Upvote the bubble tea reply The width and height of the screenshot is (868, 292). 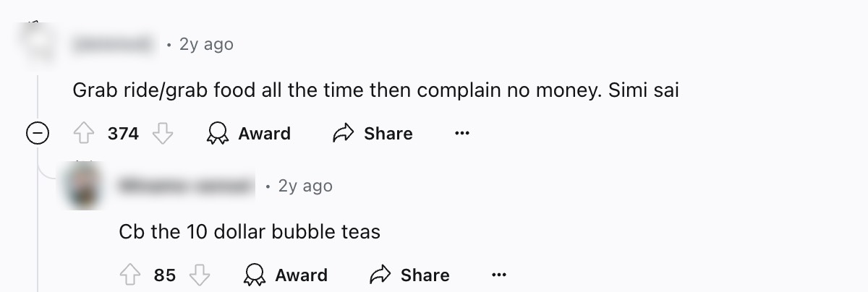point(130,275)
